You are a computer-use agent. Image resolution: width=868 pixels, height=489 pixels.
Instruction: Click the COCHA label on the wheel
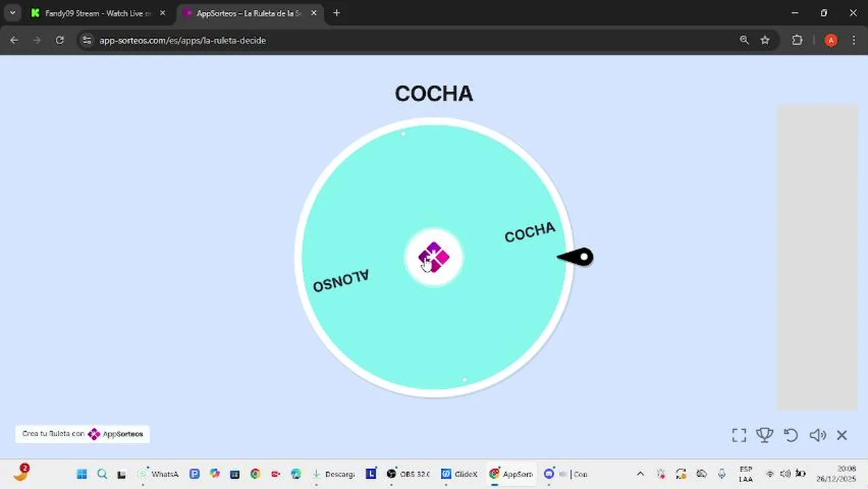[530, 232]
